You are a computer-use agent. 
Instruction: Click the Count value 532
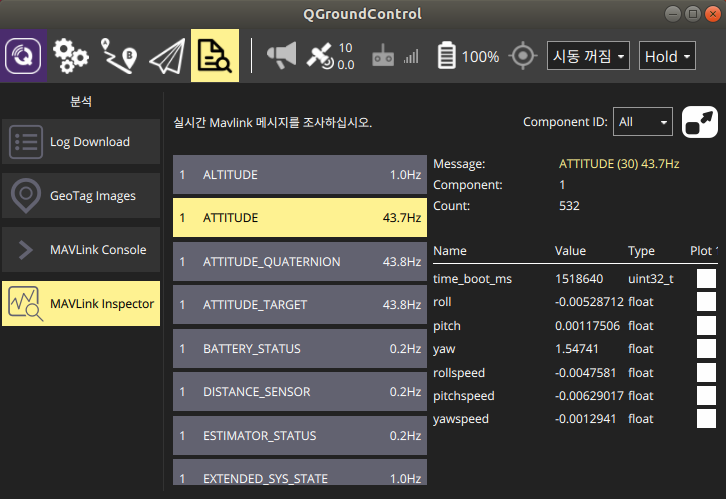[x=569, y=206]
